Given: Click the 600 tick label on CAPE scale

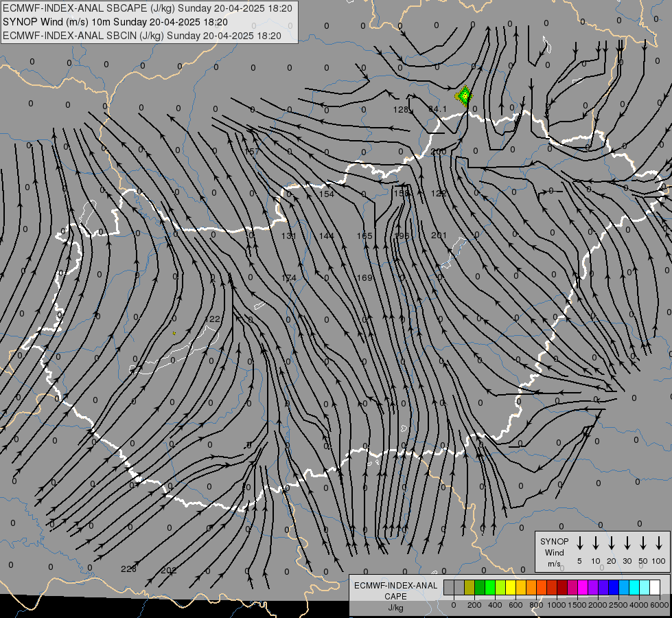Looking at the screenshot, I should point(515,605).
